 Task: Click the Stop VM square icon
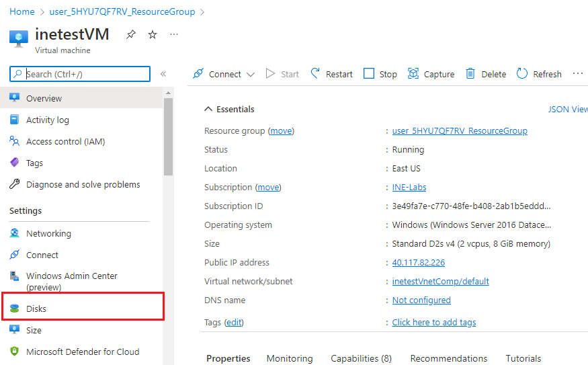pyautogui.click(x=369, y=74)
